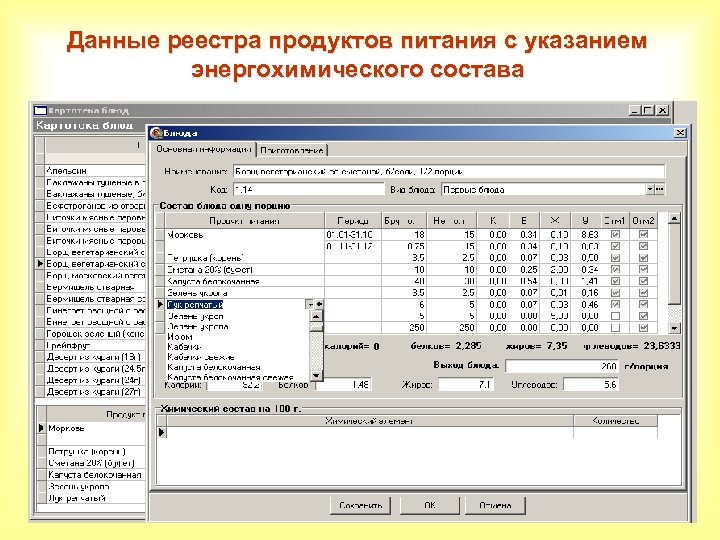Confirm the dialog with ОК button
Image resolution: width=720 pixels, height=540 pixels.
click(x=430, y=505)
